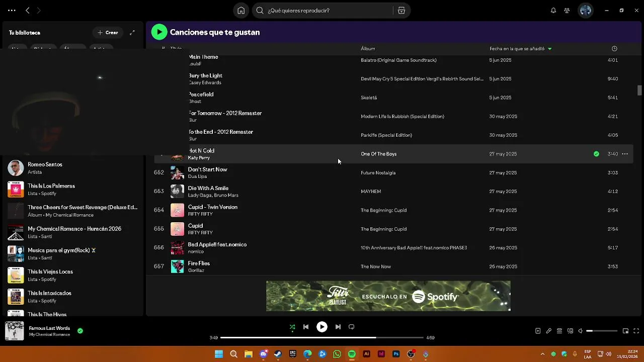The width and height of the screenshot is (644, 362).
Task: Open Three Cheers for Sweet Revenge album
Action: (x=73, y=211)
